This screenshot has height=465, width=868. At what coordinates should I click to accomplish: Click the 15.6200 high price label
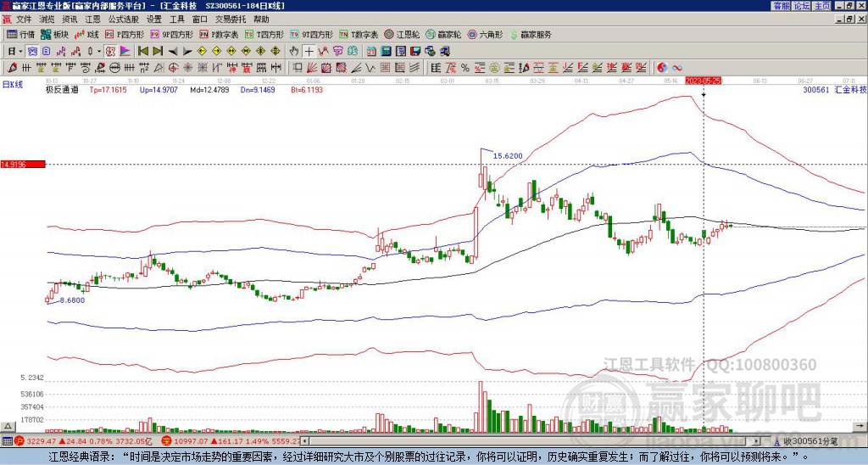click(x=508, y=156)
